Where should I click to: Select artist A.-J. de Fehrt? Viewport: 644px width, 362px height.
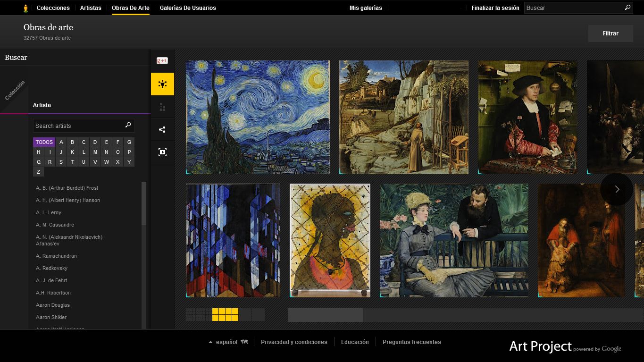tap(51, 280)
